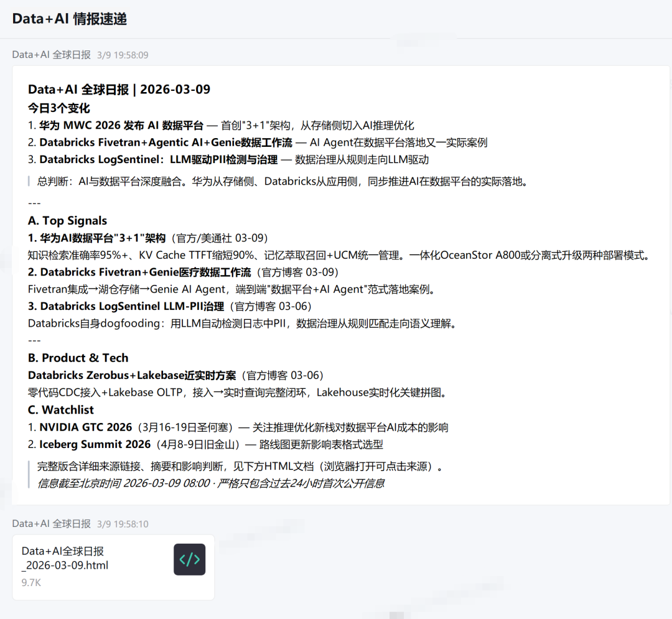672x619 pixels.
Task: Open attachment Data+AI全球日报_2026-03-09.html
Action: click(x=113, y=567)
